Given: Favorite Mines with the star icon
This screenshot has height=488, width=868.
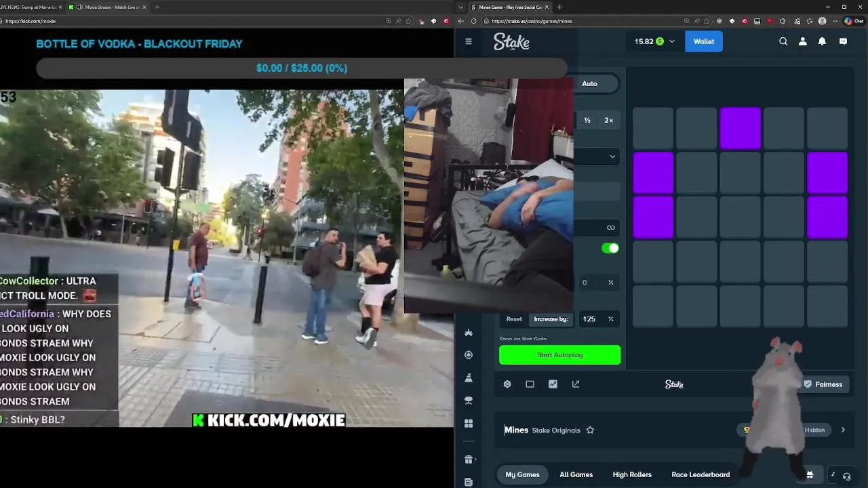Looking at the screenshot, I should (x=590, y=430).
